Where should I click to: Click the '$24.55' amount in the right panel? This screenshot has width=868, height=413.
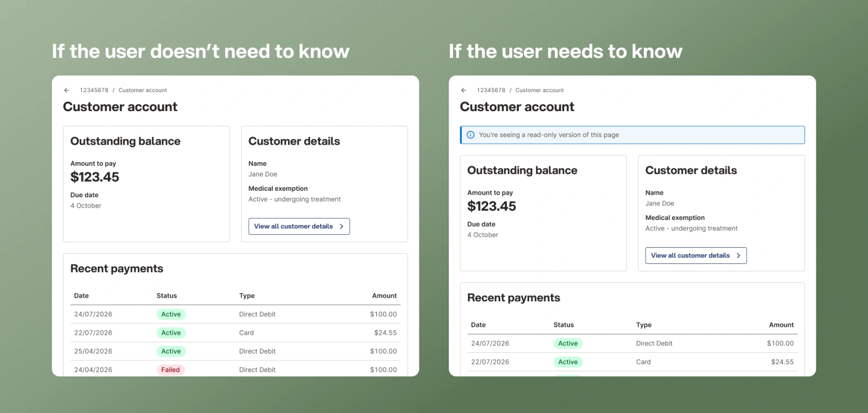[782, 362]
